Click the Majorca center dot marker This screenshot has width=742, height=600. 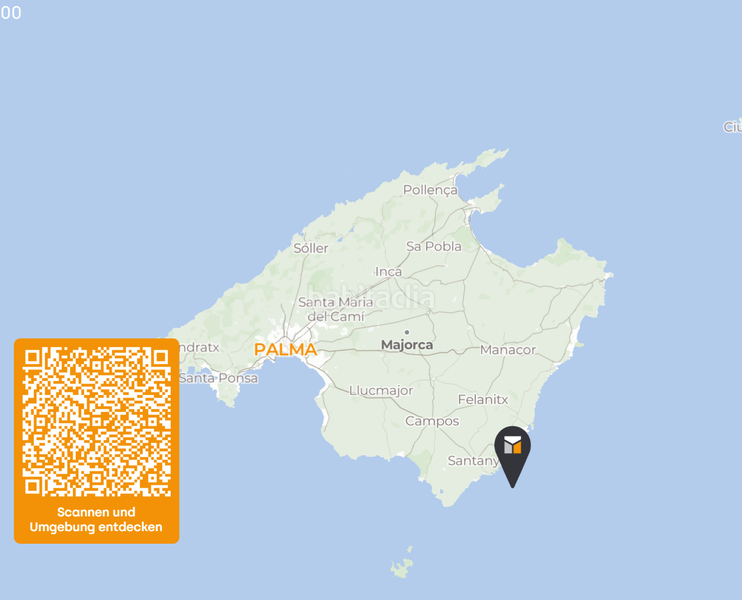[x=406, y=332]
